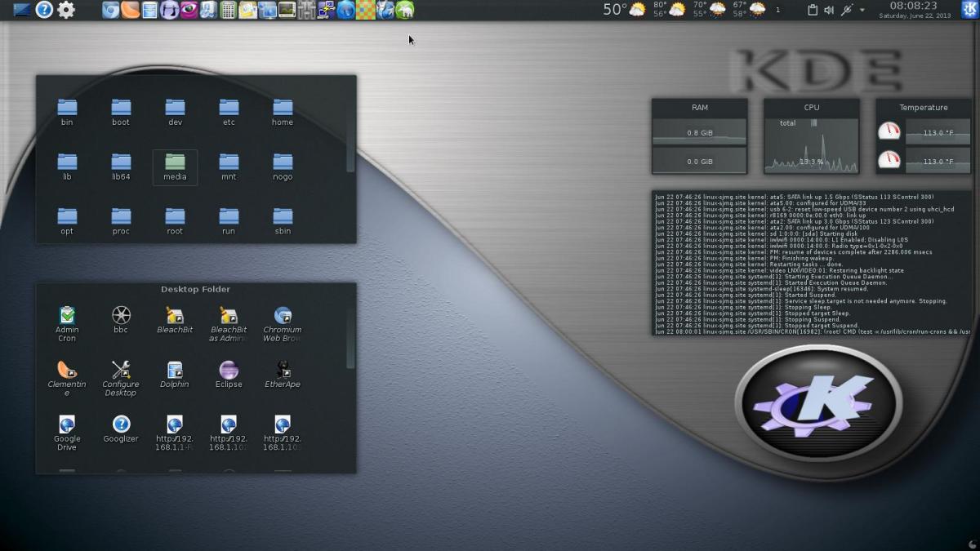The image size is (980, 551).
Task: Open the home folder
Action: (x=283, y=113)
